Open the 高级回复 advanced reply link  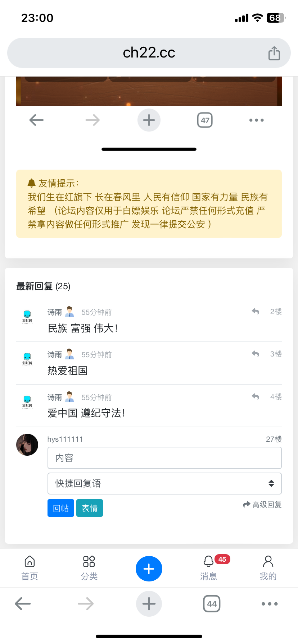pyautogui.click(x=262, y=505)
